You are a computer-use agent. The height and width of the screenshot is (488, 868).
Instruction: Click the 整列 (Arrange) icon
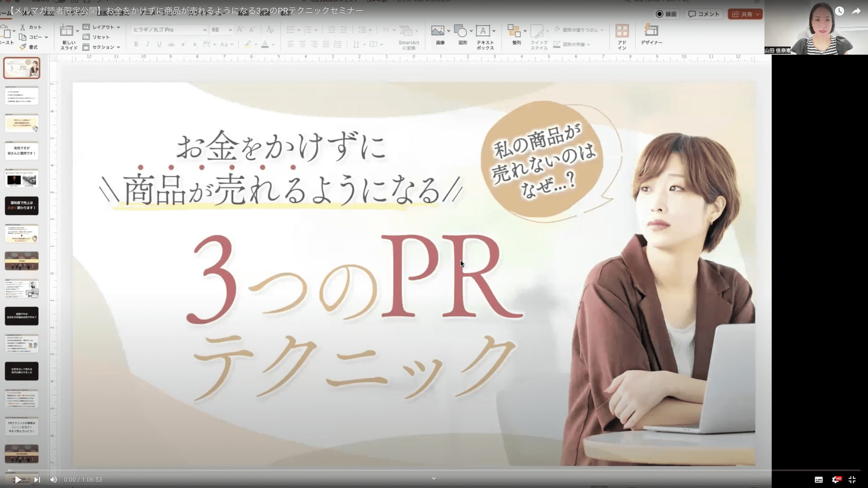click(514, 31)
